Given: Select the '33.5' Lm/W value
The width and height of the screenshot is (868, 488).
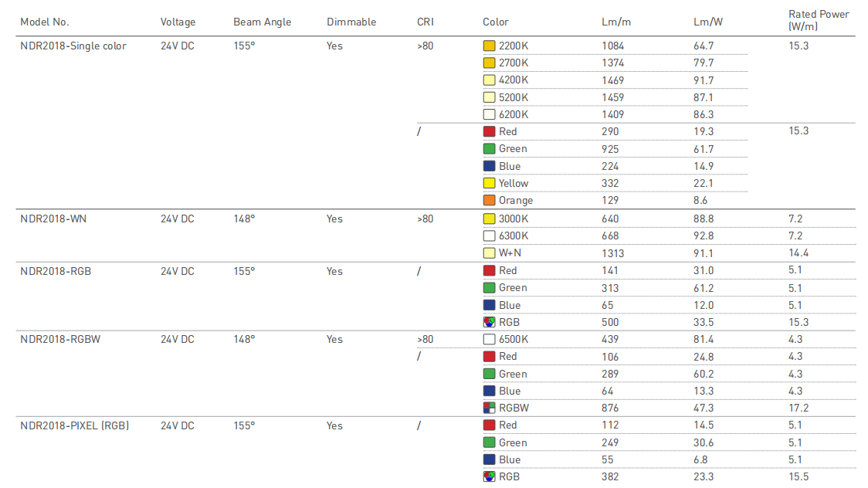Looking at the screenshot, I should point(704,322).
